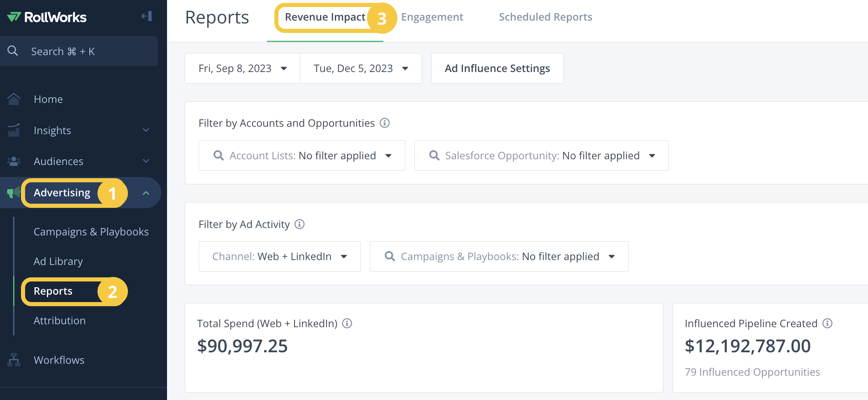The height and width of the screenshot is (400, 868).
Task: Click the Advertising megaphone icon
Action: (x=14, y=192)
